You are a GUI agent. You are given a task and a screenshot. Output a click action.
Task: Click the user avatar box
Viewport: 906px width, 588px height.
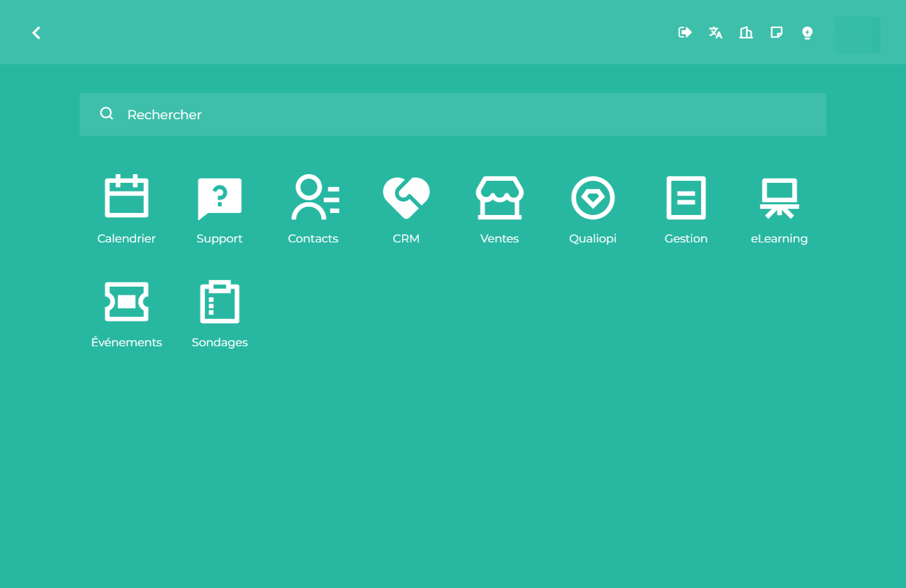(x=858, y=35)
